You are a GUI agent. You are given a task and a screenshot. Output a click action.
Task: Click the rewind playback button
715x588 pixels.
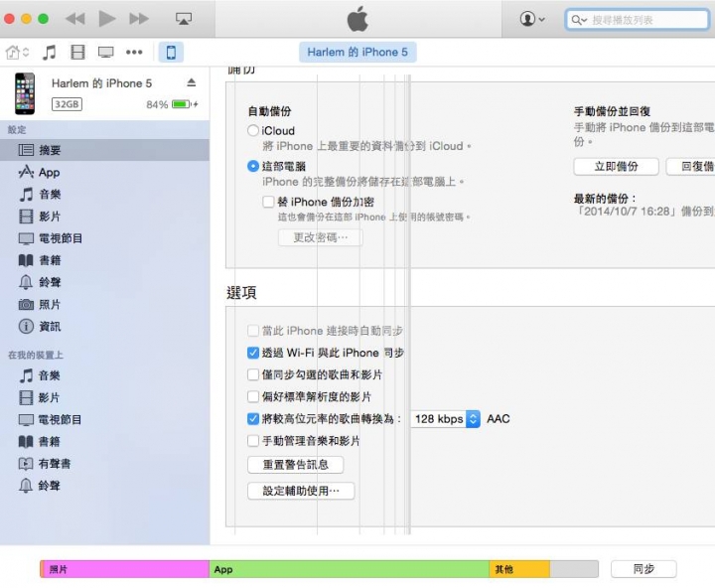click(75, 19)
